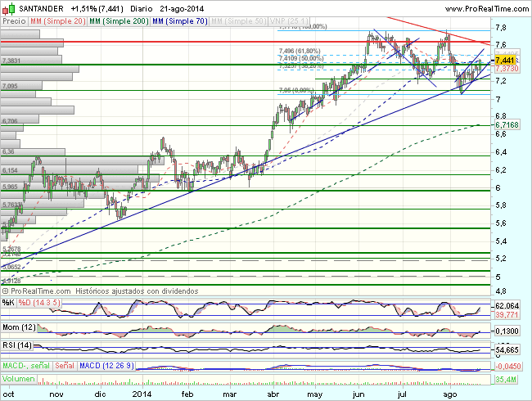Click the 7,496 (61,80%) Fibonacci label
532x401 pixels.
pos(300,51)
